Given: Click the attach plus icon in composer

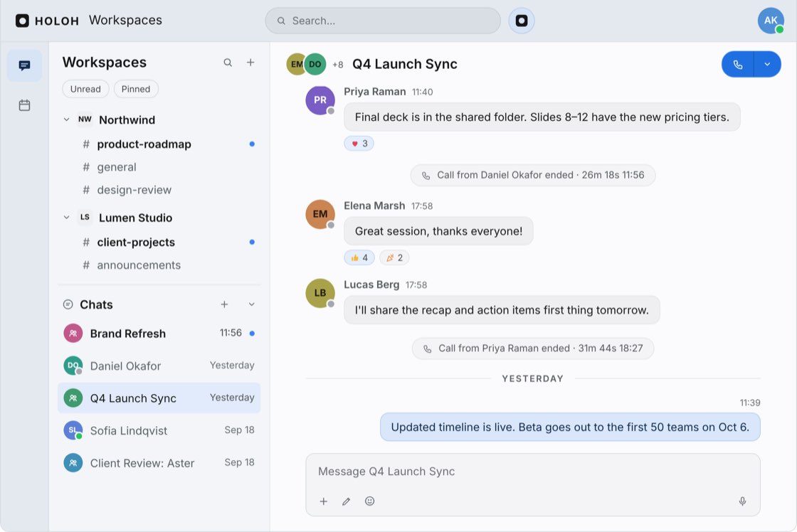Looking at the screenshot, I should click(x=323, y=501).
